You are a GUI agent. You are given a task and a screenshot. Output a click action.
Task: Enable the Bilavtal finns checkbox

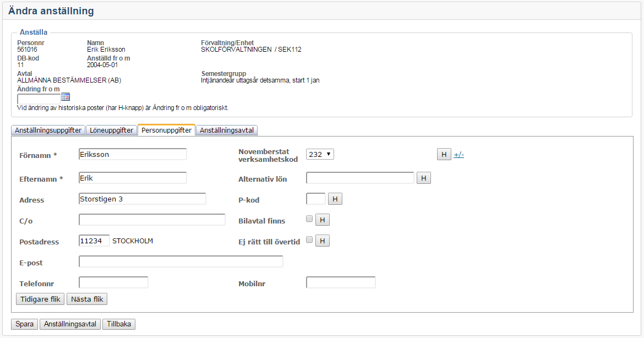[x=309, y=219]
